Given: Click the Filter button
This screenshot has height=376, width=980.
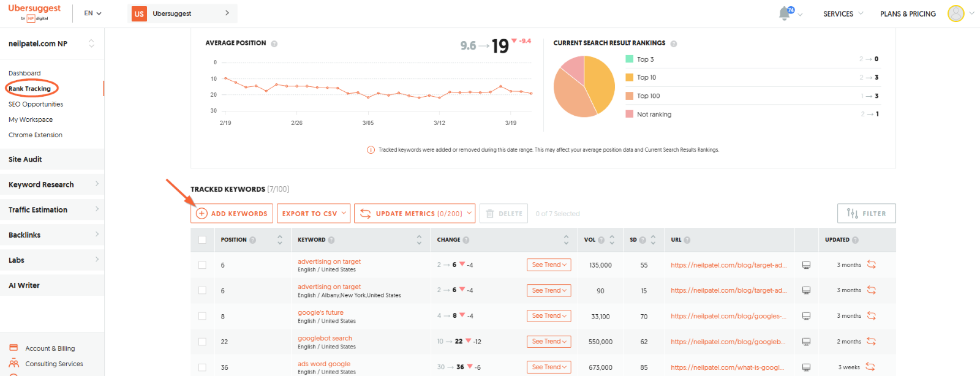Looking at the screenshot, I should (x=866, y=213).
